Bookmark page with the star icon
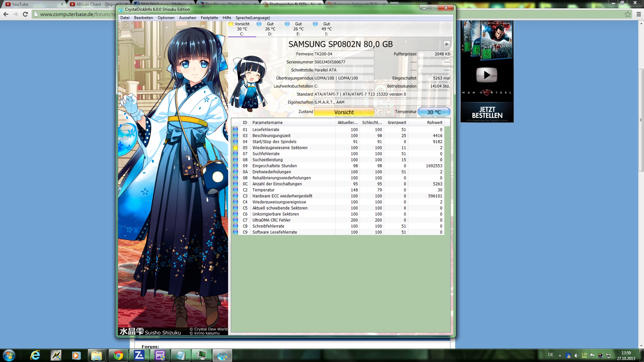Image resolution: width=644 pixels, height=362 pixels. pos(627,14)
